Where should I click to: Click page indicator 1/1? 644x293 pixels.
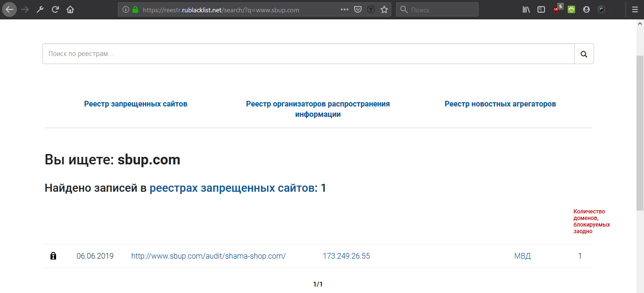pos(318,284)
